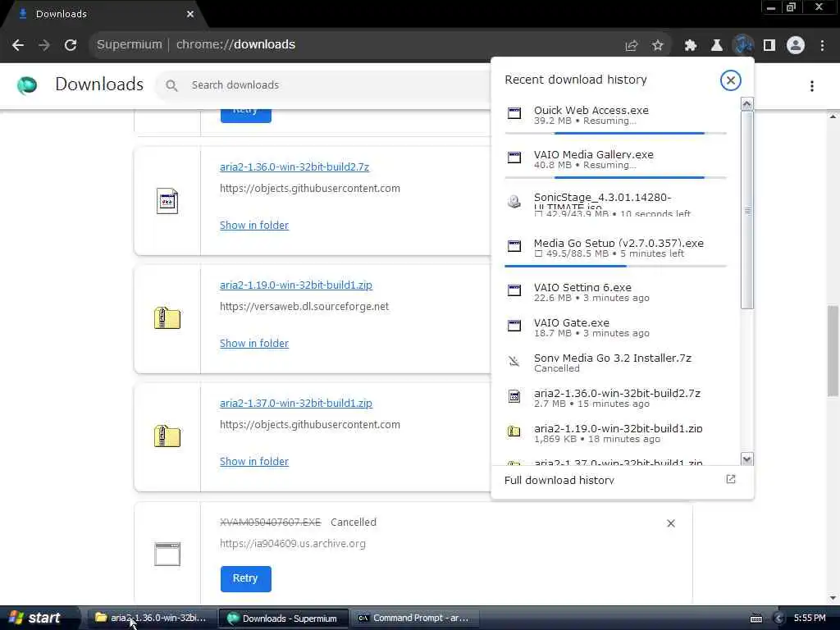Select SonicStage_4.3.01.14280 iso entry

615,203
